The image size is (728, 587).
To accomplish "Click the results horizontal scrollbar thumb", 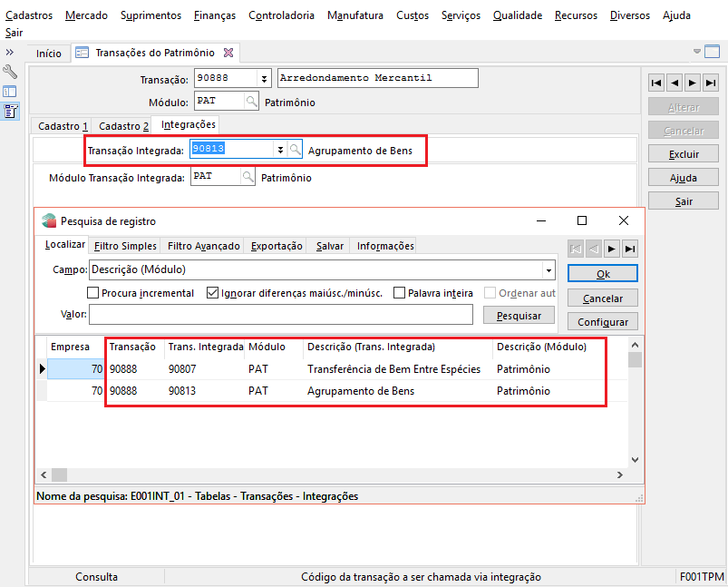I will [59, 475].
